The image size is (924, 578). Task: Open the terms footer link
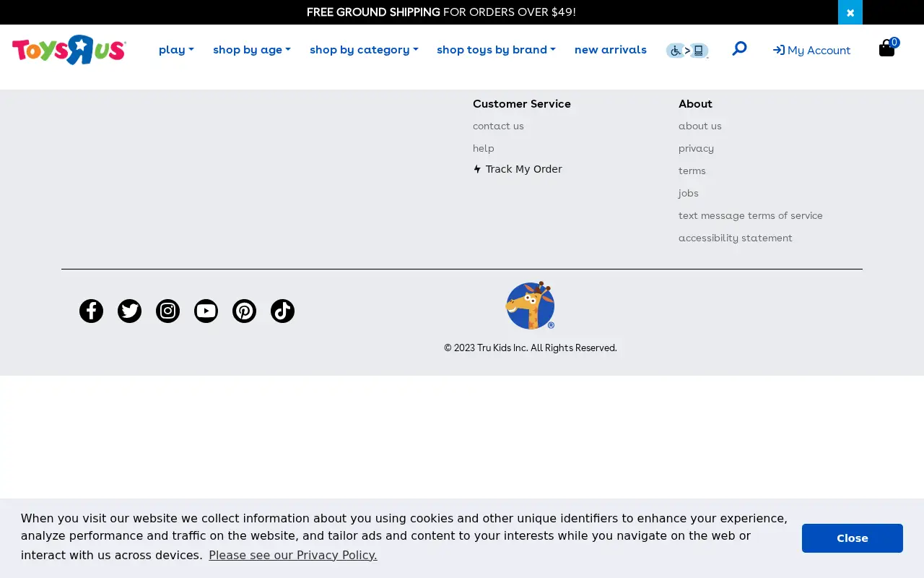point(692,171)
